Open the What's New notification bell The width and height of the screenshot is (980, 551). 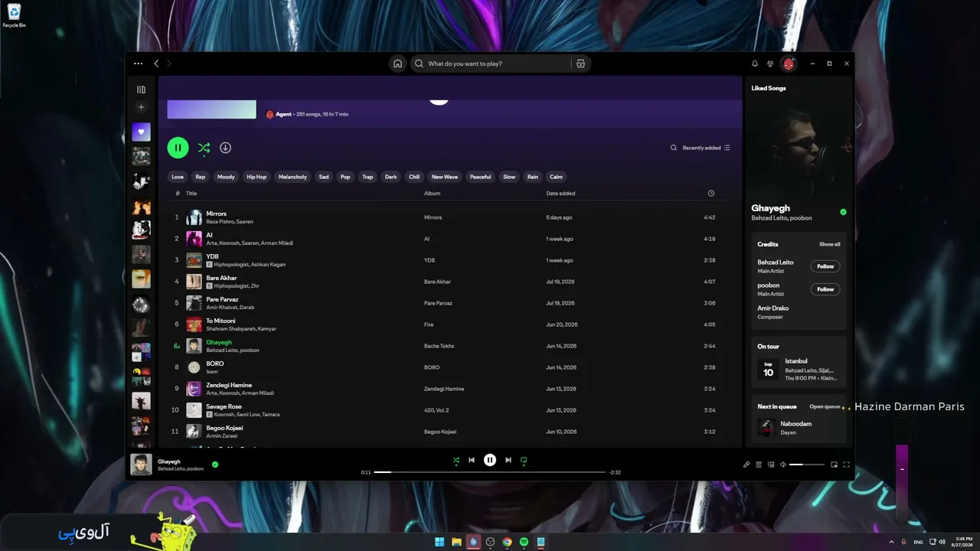click(755, 64)
